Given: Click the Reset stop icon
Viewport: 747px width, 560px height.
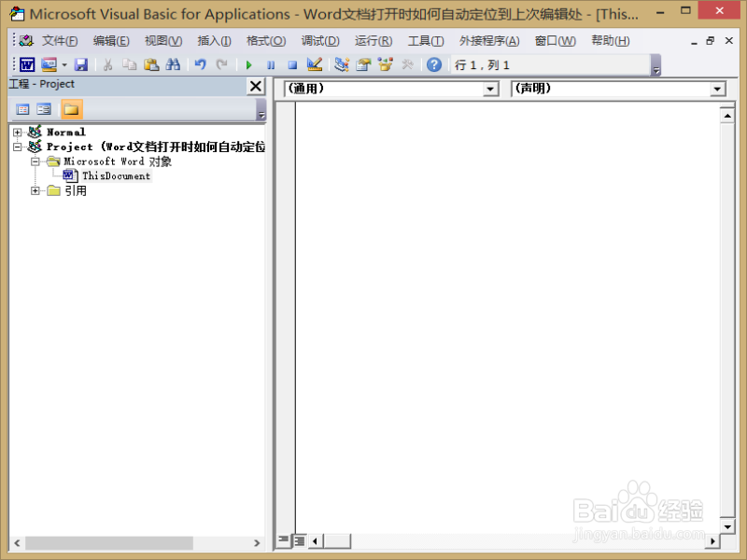Looking at the screenshot, I should click(x=292, y=64).
